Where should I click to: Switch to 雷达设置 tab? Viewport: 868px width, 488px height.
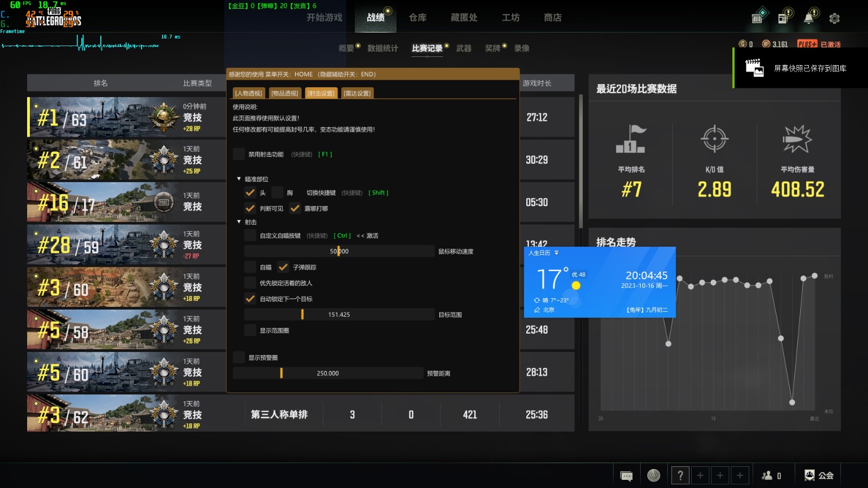coord(358,93)
